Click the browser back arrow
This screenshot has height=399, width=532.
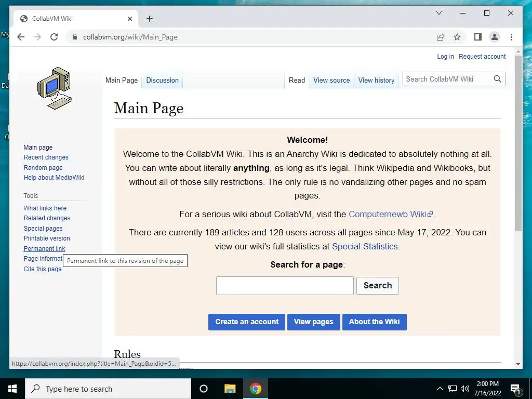click(21, 37)
